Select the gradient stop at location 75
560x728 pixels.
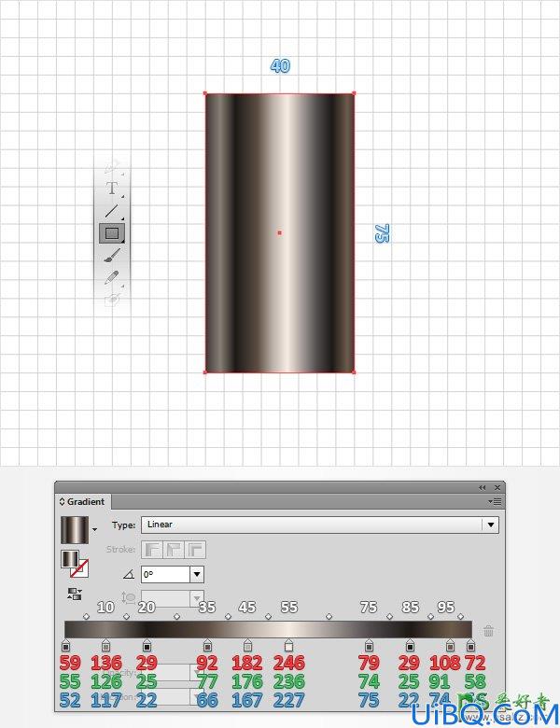pyautogui.click(x=369, y=646)
